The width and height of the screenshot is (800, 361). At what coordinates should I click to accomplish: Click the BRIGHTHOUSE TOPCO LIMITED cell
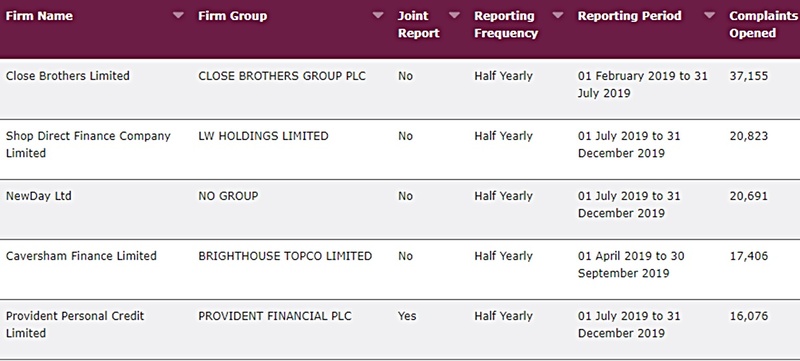coord(285,256)
